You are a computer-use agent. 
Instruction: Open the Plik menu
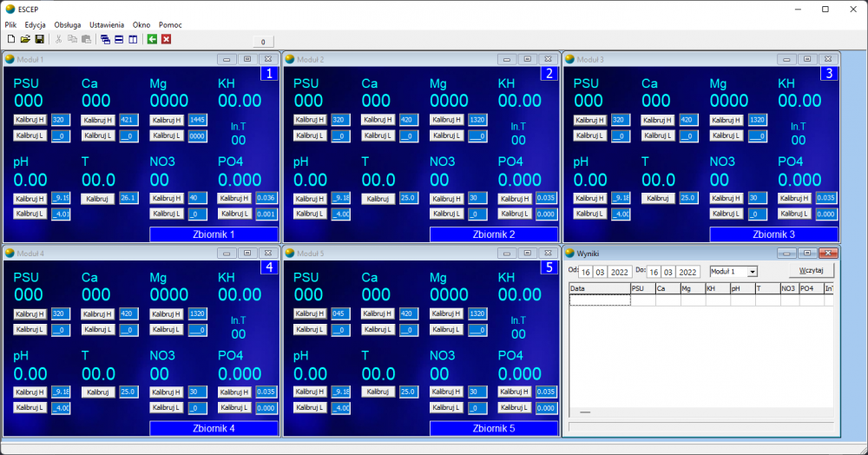(10, 25)
